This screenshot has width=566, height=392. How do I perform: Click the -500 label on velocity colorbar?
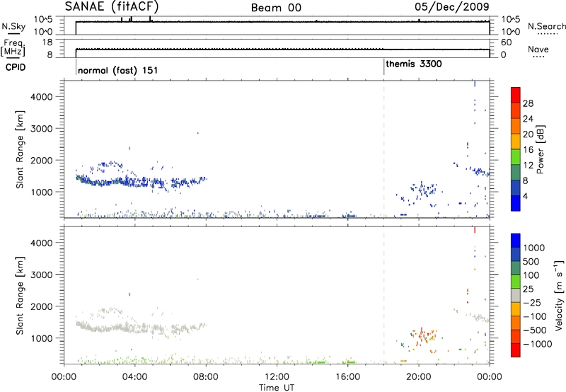(x=535, y=330)
